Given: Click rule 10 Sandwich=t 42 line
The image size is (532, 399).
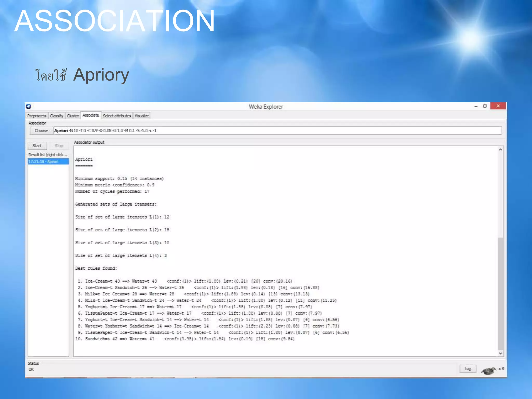Looking at the screenshot, I should [185, 339].
